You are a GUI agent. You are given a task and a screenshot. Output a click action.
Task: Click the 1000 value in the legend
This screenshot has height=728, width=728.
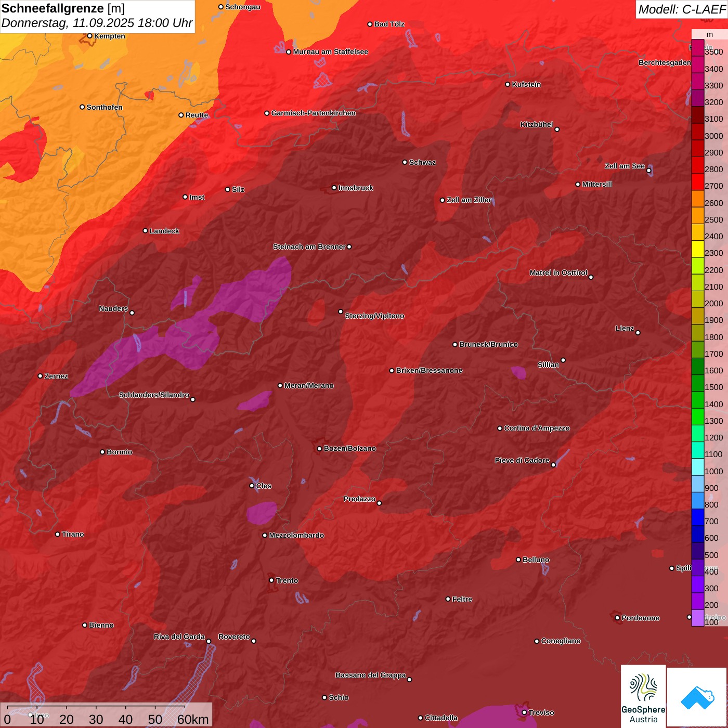tap(713, 471)
